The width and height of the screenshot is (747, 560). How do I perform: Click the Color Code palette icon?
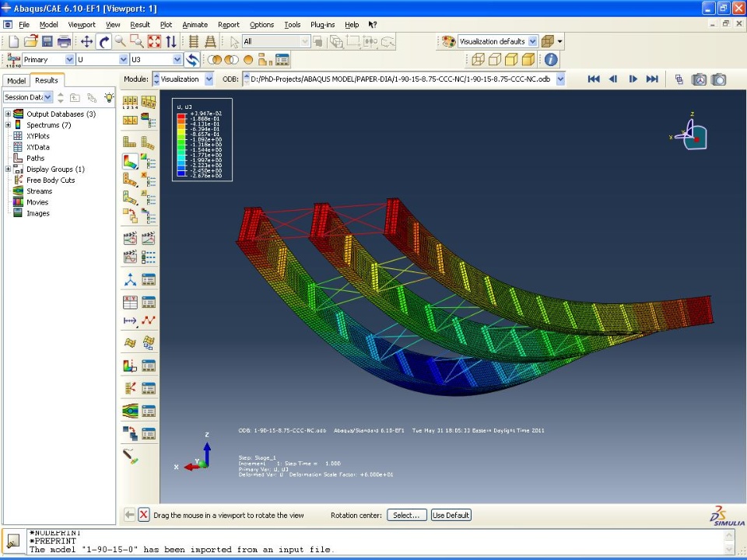[x=448, y=41]
